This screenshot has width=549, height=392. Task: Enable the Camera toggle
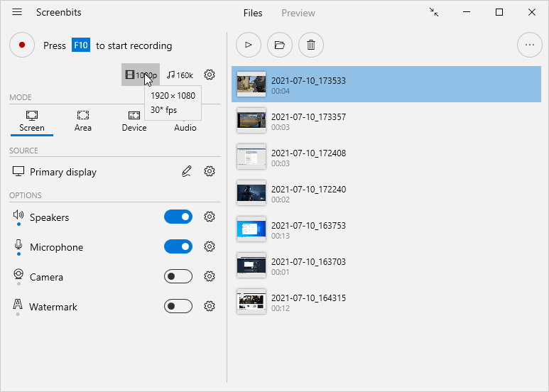pos(178,276)
